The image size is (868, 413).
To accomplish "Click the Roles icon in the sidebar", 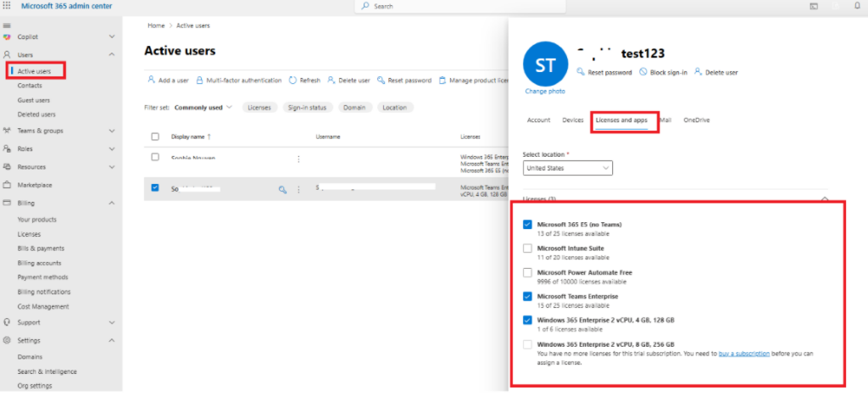I will [7, 149].
